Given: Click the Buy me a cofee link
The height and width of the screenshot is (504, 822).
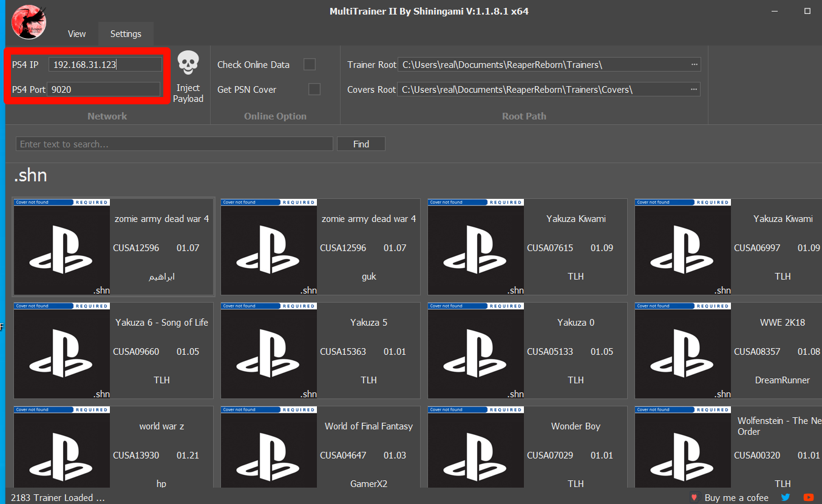Looking at the screenshot, I should [x=736, y=497].
